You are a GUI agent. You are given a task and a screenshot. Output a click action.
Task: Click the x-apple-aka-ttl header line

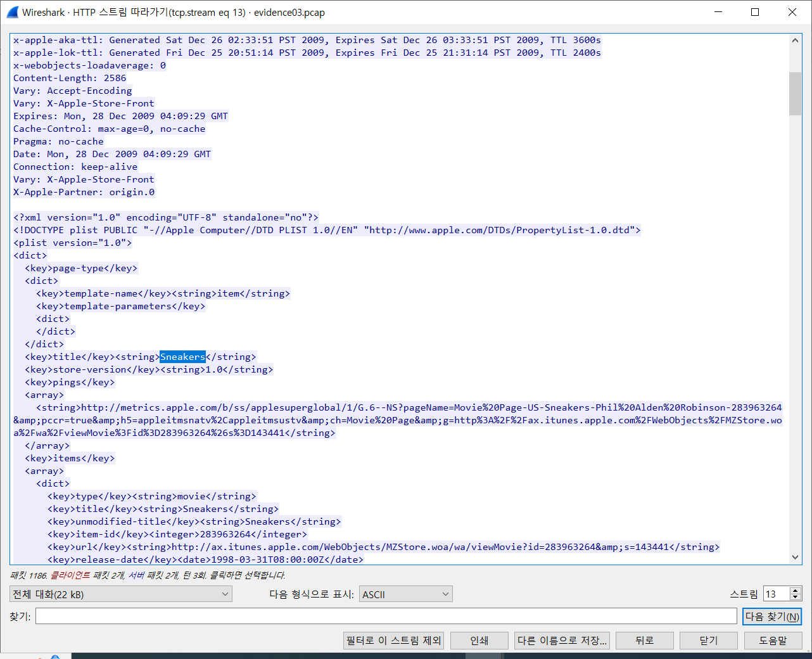307,40
